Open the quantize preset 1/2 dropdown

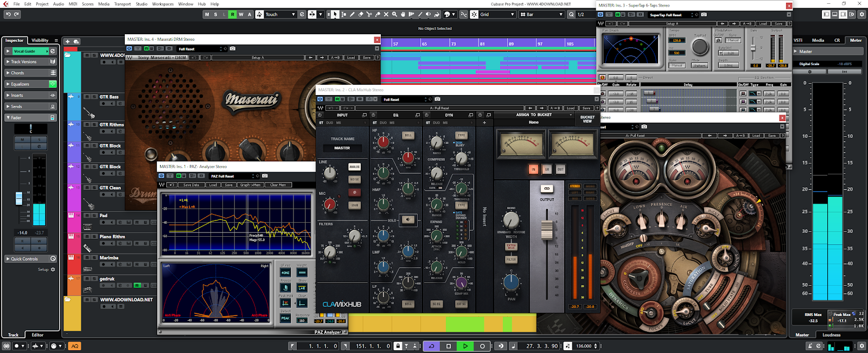tap(586, 14)
